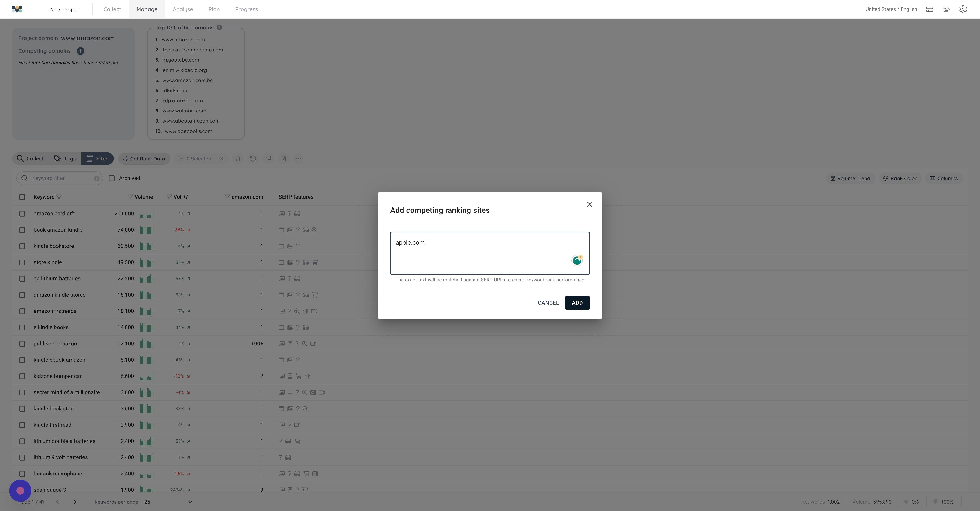
Task: Click keyword 'secret mind of a millionaire'
Action: pyautogui.click(x=67, y=392)
